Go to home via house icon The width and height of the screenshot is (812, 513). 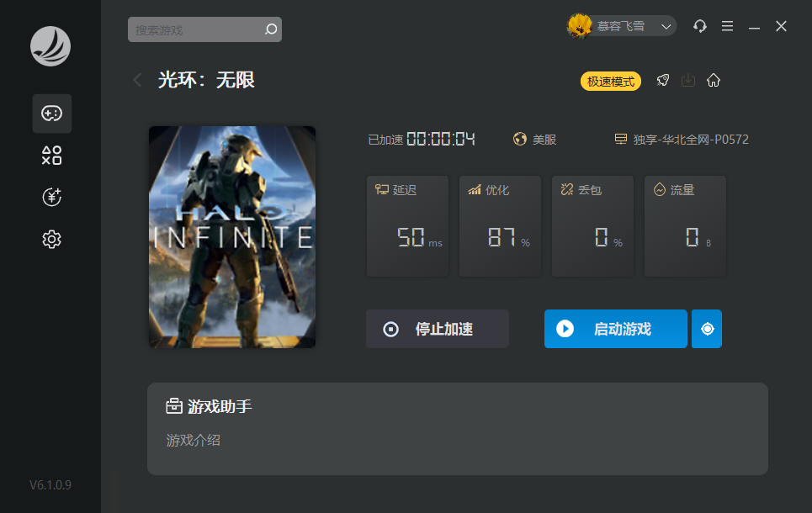pyautogui.click(x=714, y=80)
